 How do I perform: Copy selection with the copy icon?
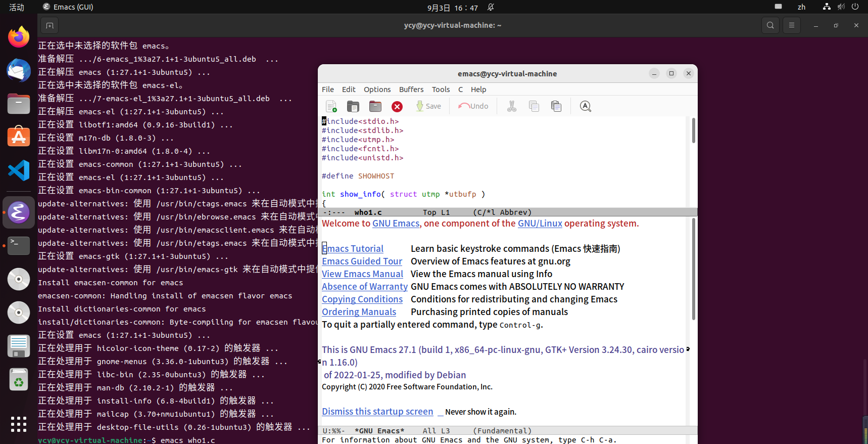[x=534, y=106]
